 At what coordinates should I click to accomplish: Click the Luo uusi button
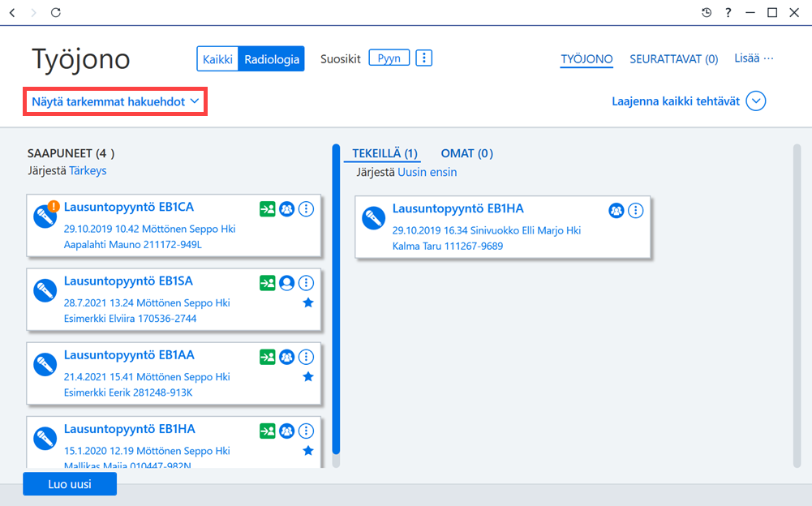pos(70,484)
